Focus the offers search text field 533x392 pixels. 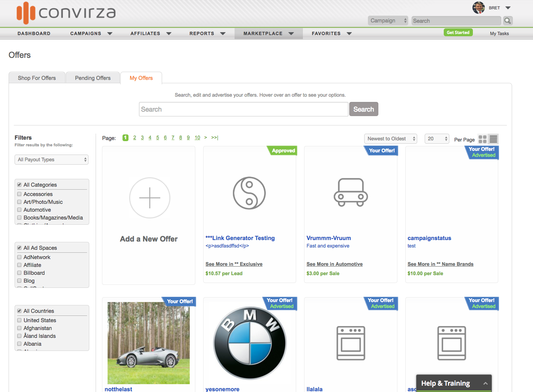(x=244, y=109)
